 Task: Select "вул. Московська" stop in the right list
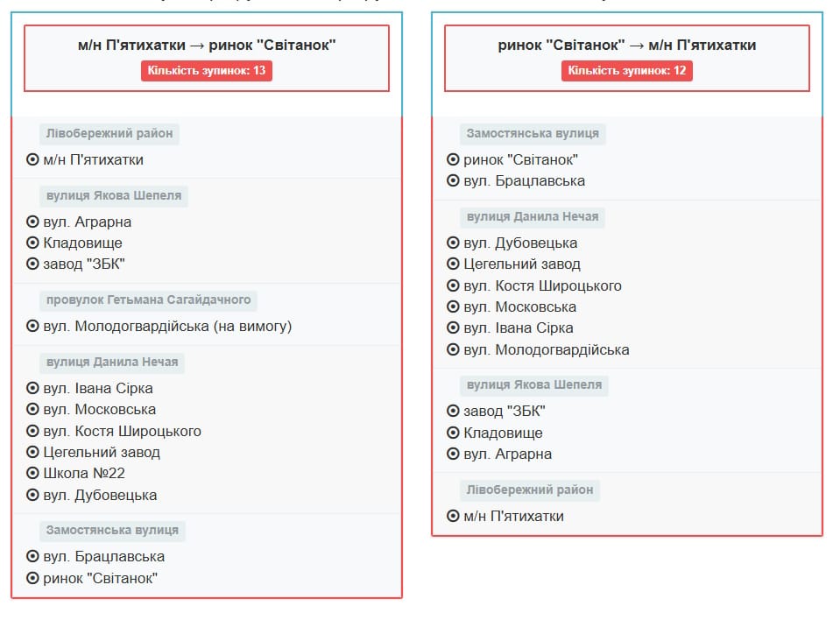click(519, 307)
